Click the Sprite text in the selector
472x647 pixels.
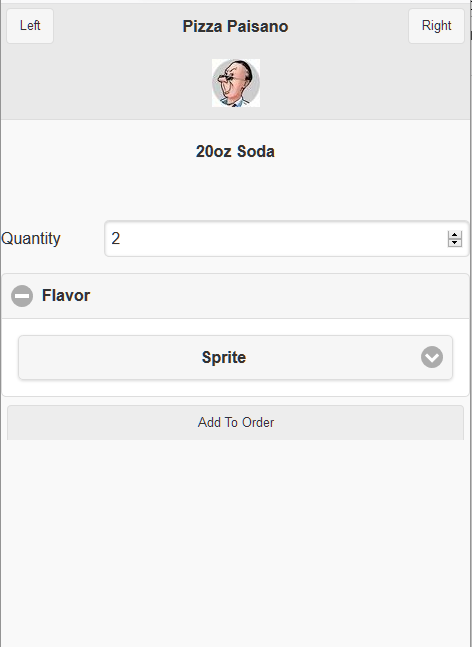(224, 357)
